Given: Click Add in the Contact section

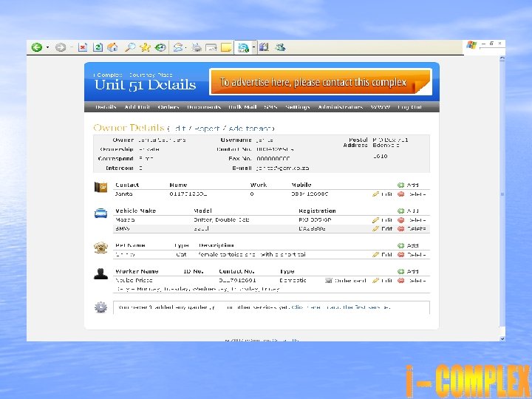Looking at the screenshot, I should 409,185.
